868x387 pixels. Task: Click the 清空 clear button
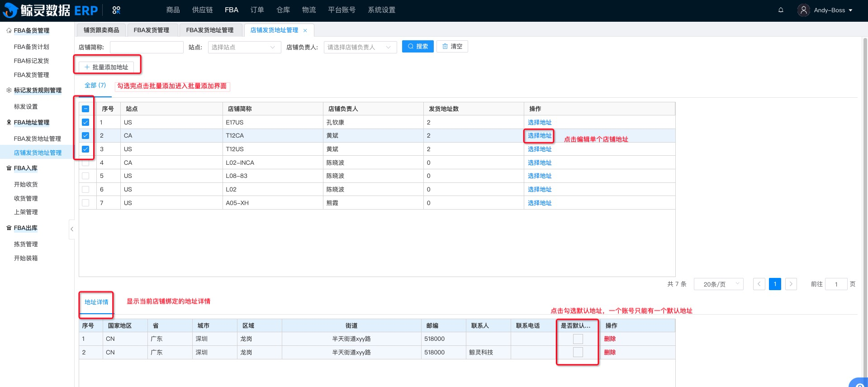click(x=452, y=47)
